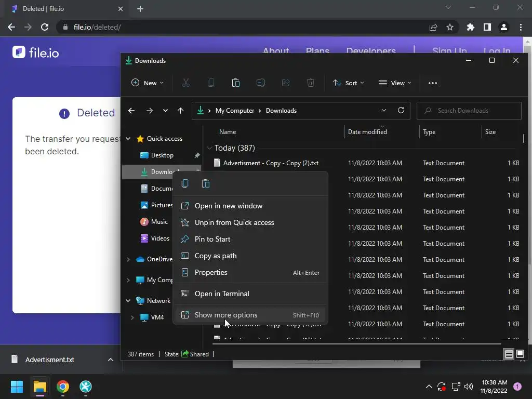
Task: Expand address bar history dropdown
Action: pos(384,110)
